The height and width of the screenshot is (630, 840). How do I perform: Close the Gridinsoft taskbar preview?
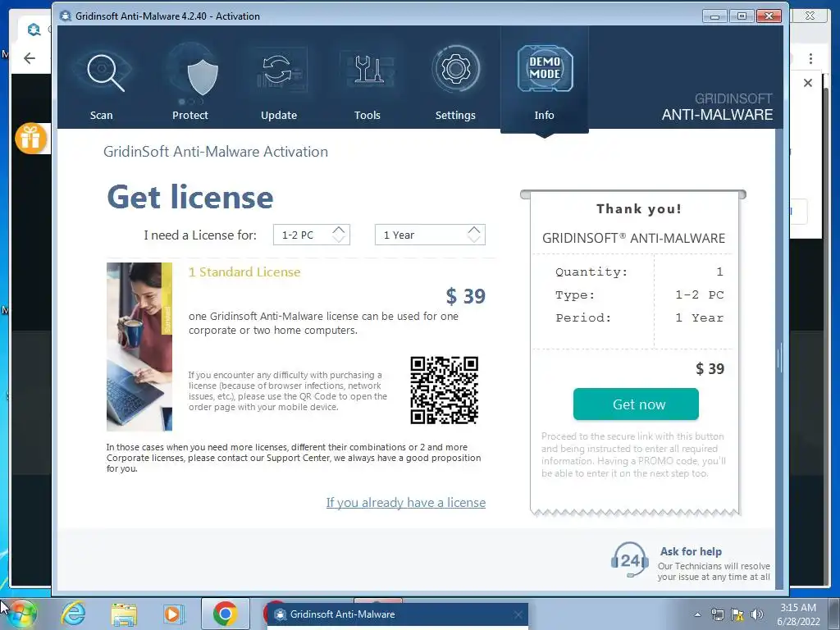point(518,614)
